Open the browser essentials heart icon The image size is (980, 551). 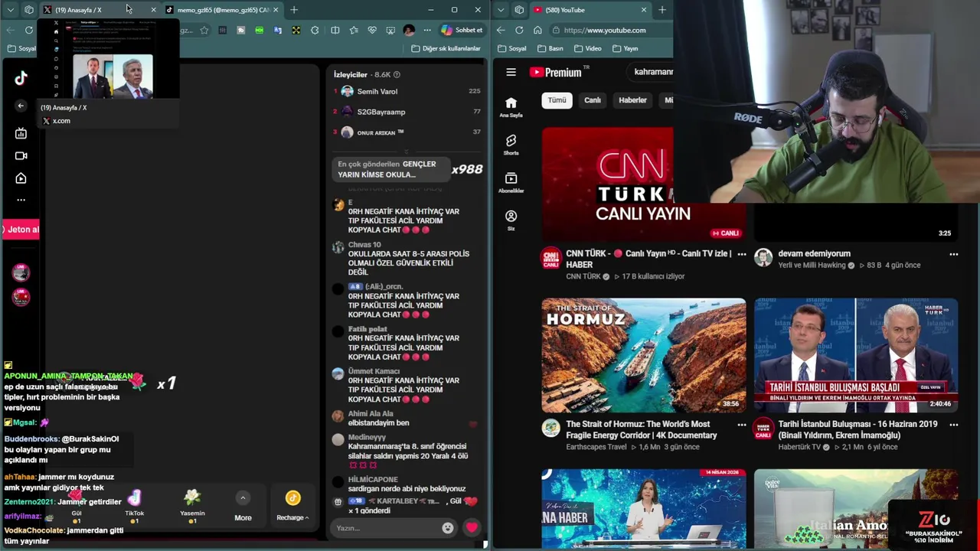click(372, 30)
